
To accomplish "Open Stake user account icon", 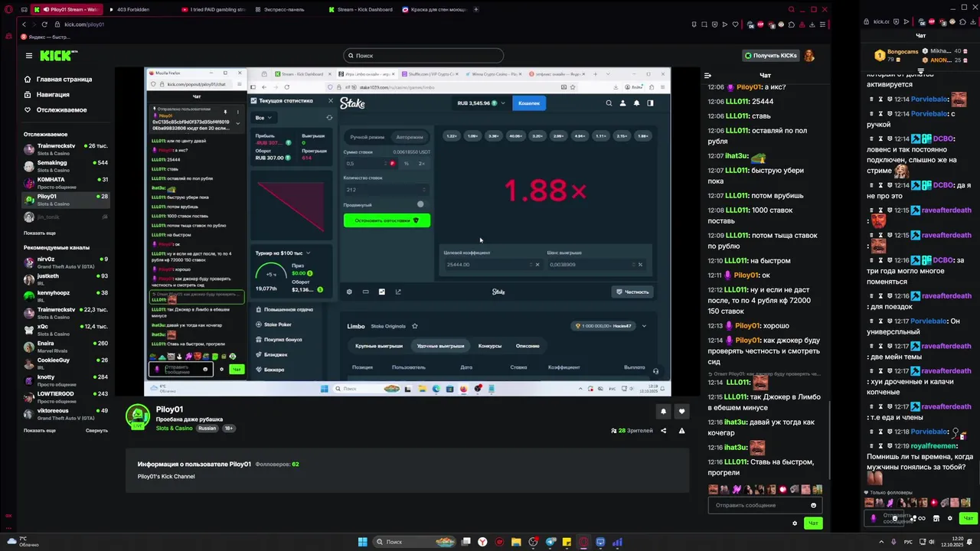I will pyautogui.click(x=622, y=103).
